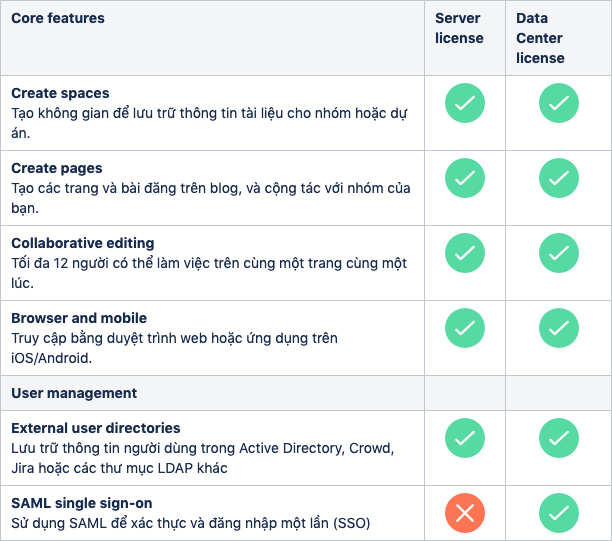The height and width of the screenshot is (541, 612).
Task: Click Data Center checkmark for Collaborative editing
Action: 559,253
